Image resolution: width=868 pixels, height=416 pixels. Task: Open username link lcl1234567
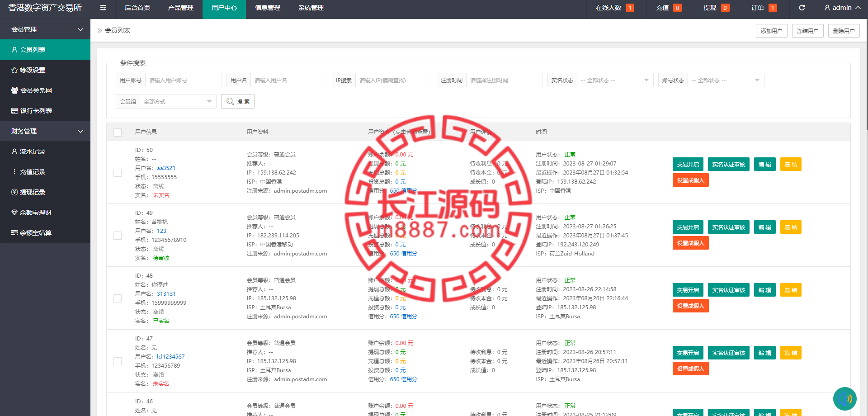(171, 357)
